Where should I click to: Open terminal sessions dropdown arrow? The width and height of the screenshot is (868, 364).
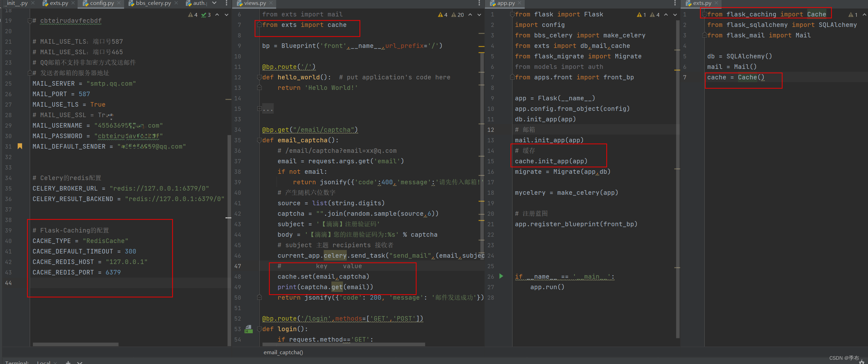point(80,362)
